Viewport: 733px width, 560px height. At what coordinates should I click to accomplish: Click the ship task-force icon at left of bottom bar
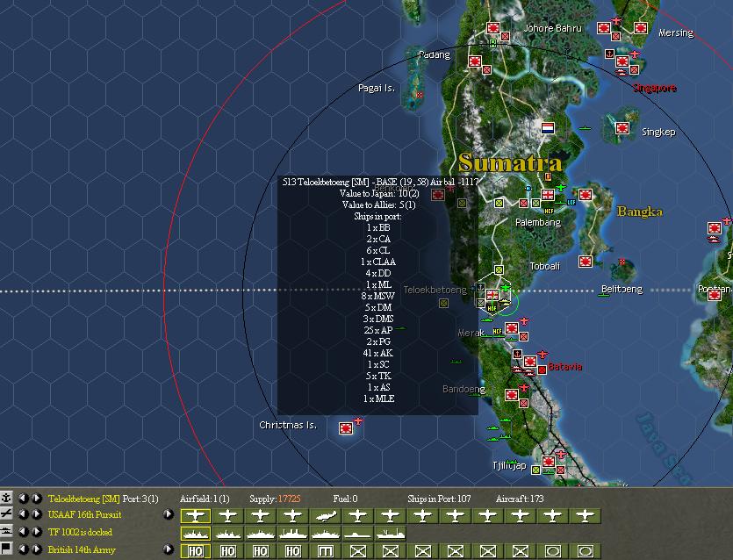point(5,532)
